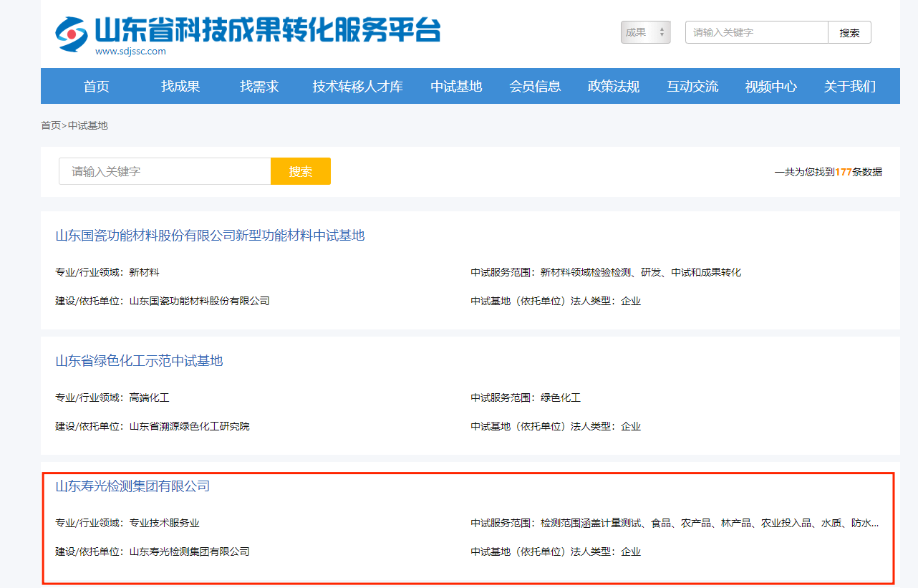Open the 找需求 navigation item
918x588 pixels.
259,87
